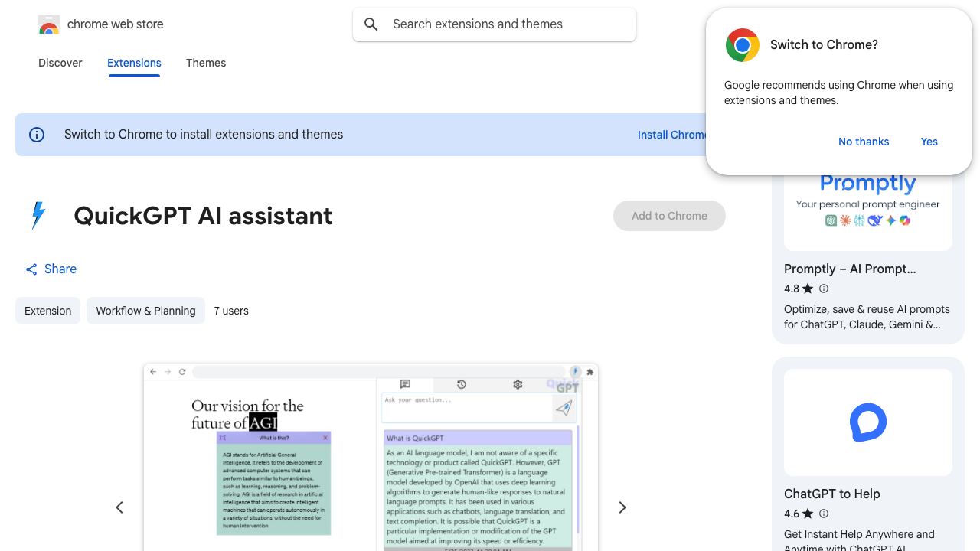Confirm Switch to Chrome with Yes
The height and width of the screenshot is (551, 980).
(x=929, y=142)
